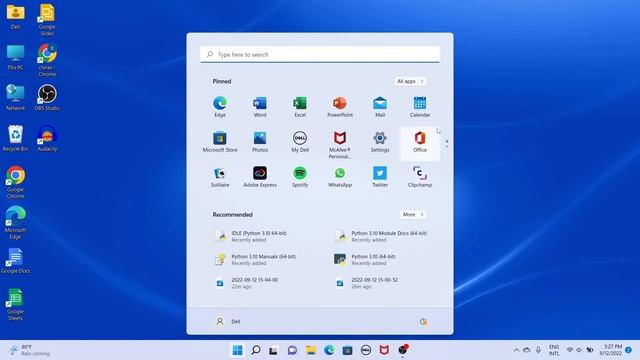Click the Windows Start button on taskbar

[x=237, y=350]
